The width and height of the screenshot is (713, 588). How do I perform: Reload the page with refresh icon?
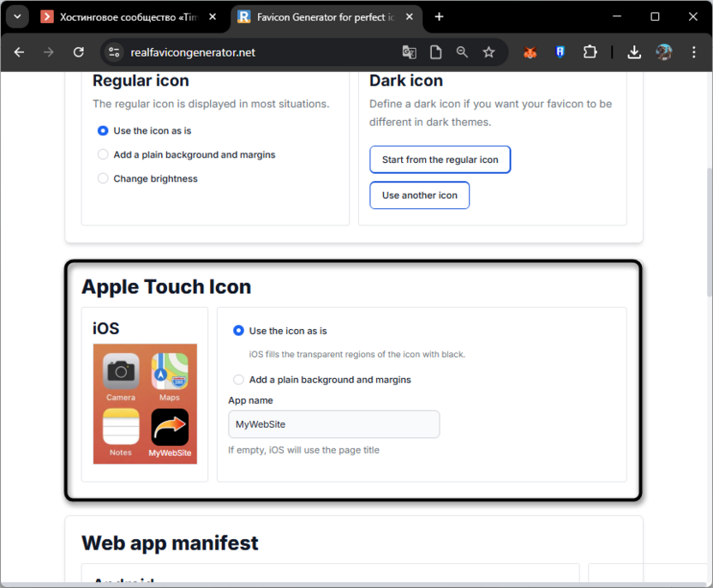point(79,52)
